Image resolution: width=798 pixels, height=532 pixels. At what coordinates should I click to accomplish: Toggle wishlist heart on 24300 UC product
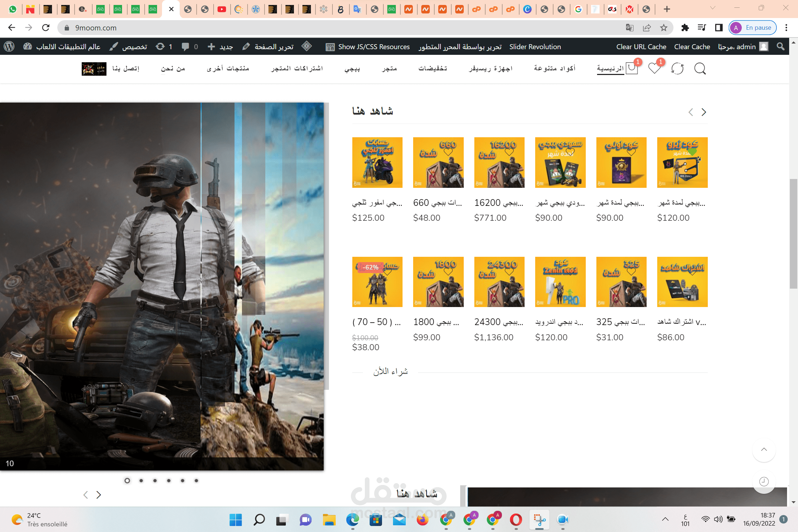[509, 272]
